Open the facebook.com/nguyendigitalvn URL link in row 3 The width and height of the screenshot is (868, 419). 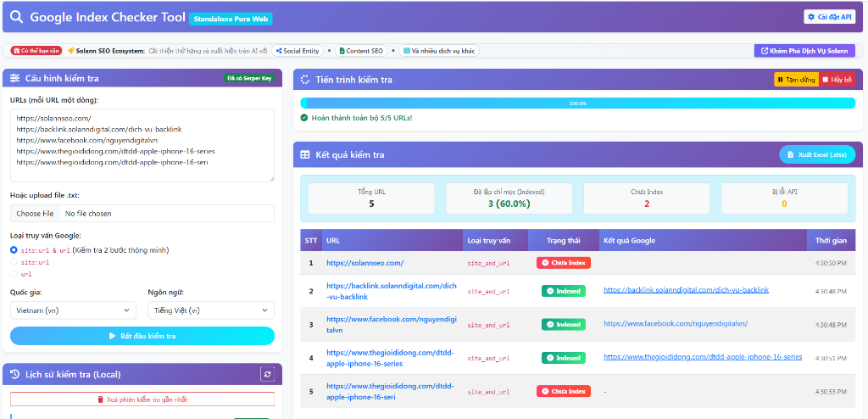pyautogui.click(x=392, y=324)
